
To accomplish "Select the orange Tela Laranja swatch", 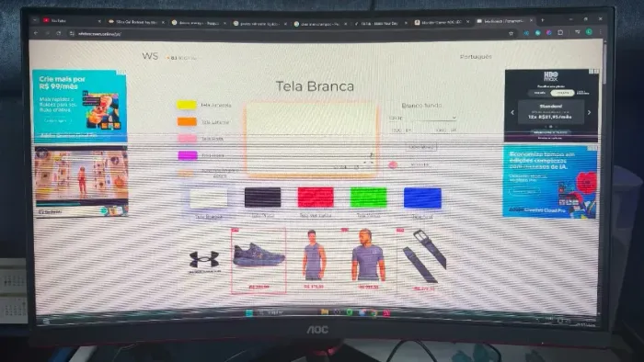I will [x=187, y=122].
